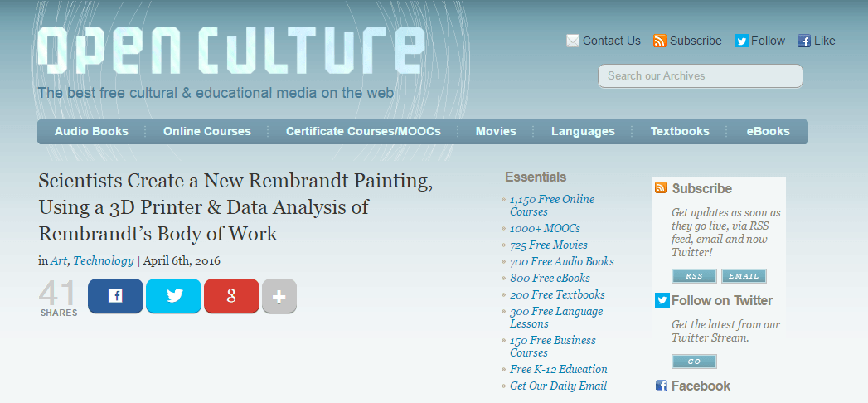Click the EMAIL button in Subscribe box

pyautogui.click(x=744, y=276)
